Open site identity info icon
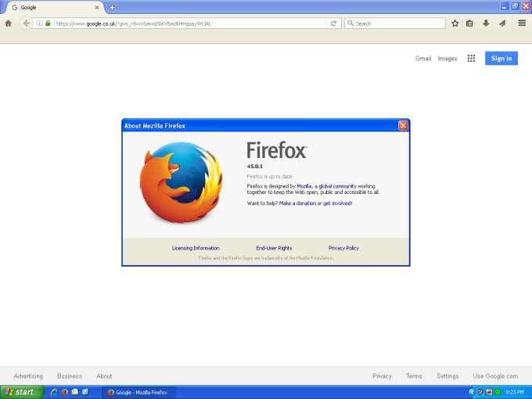 click(x=39, y=23)
